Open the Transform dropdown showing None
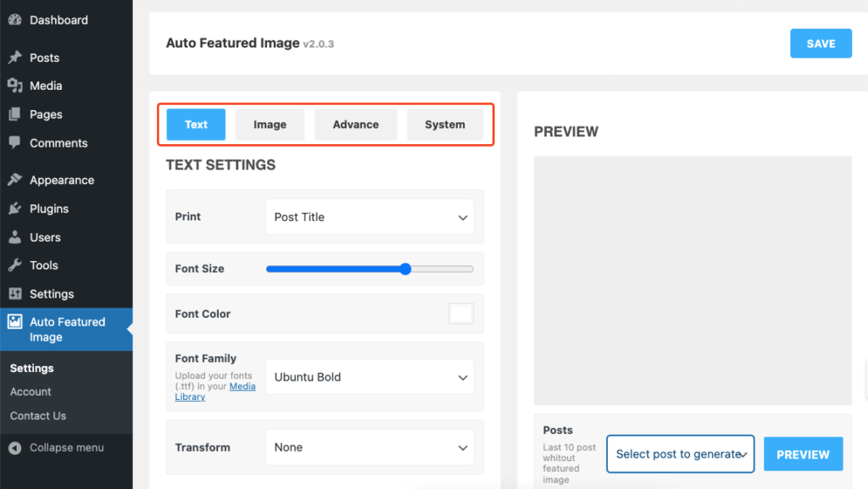The image size is (868, 489). [x=370, y=447]
